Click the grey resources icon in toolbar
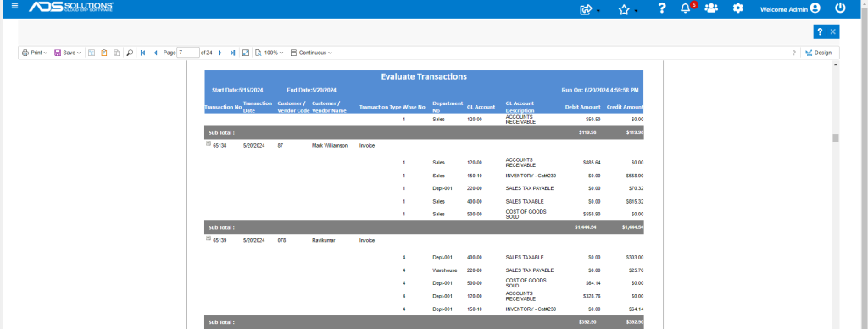The height and width of the screenshot is (329, 868). click(116, 53)
